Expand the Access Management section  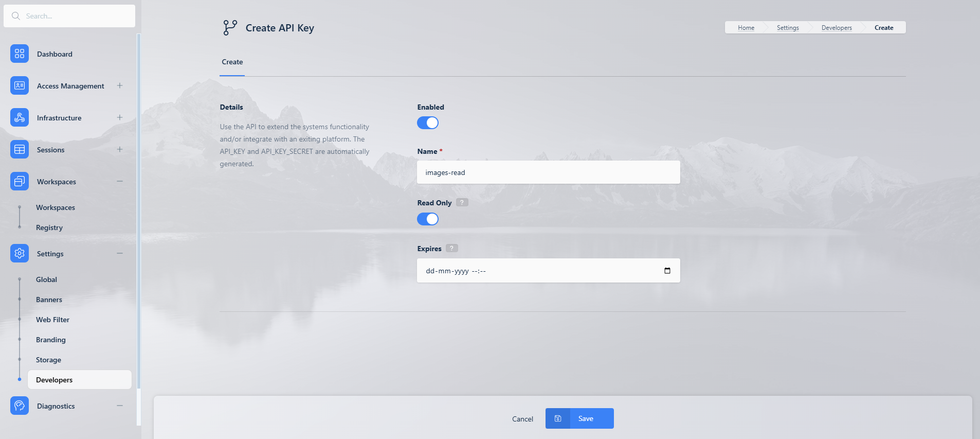pyautogui.click(x=120, y=85)
